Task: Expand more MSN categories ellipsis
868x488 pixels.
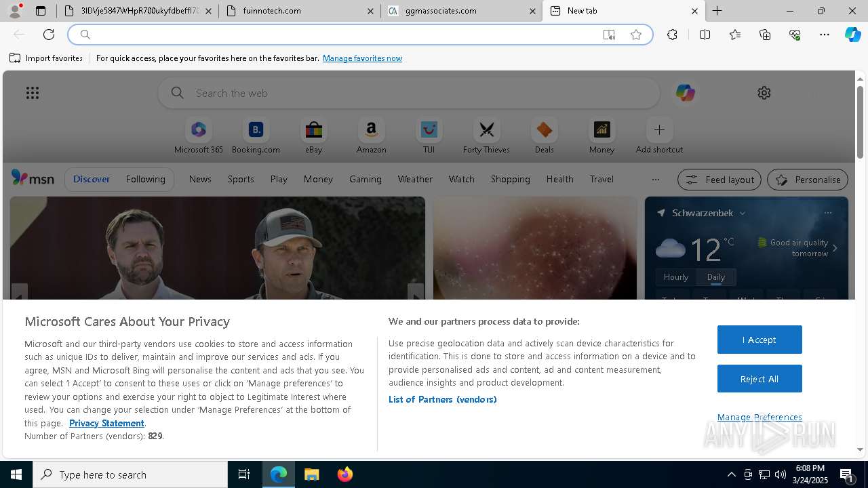Action: pos(655,180)
